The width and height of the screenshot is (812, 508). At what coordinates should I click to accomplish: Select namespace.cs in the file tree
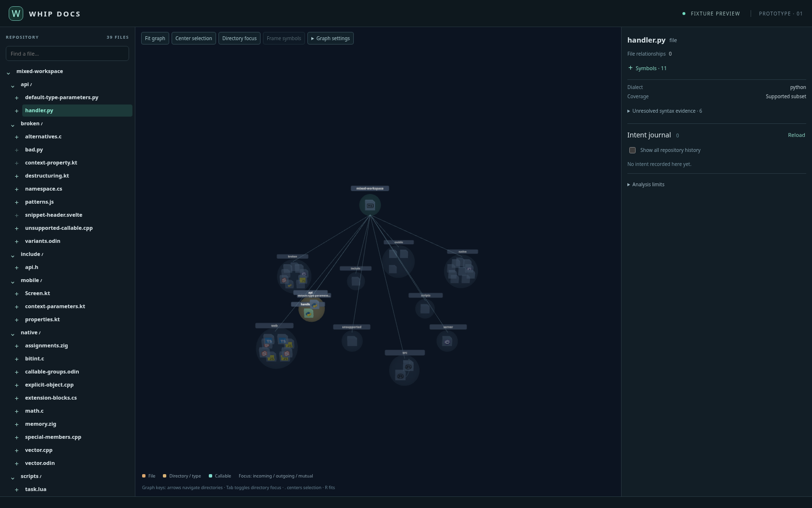pyautogui.click(x=43, y=189)
